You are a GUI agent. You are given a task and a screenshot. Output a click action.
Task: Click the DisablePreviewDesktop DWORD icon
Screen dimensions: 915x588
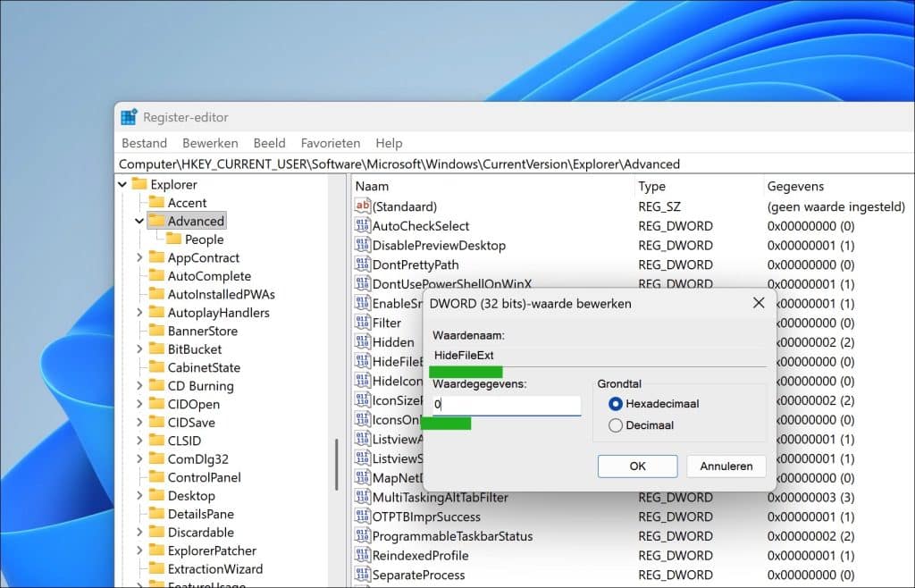click(x=363, y=245)
